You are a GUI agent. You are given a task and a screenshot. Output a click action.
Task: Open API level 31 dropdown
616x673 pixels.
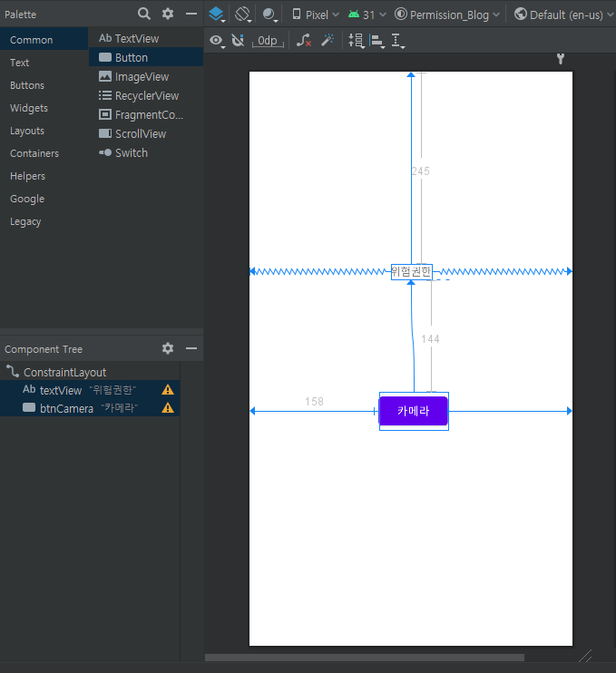367,15
